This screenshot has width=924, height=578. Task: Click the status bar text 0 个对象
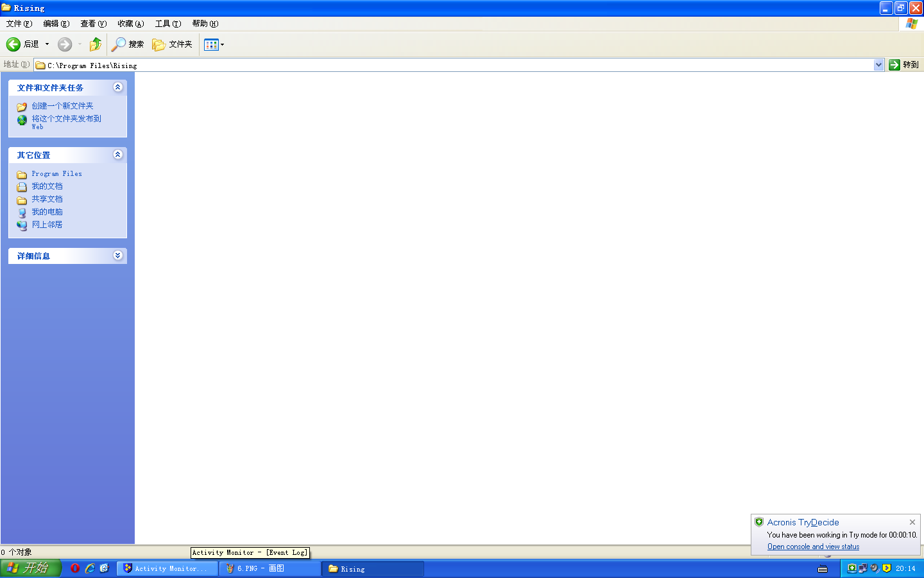coord(17,552)
